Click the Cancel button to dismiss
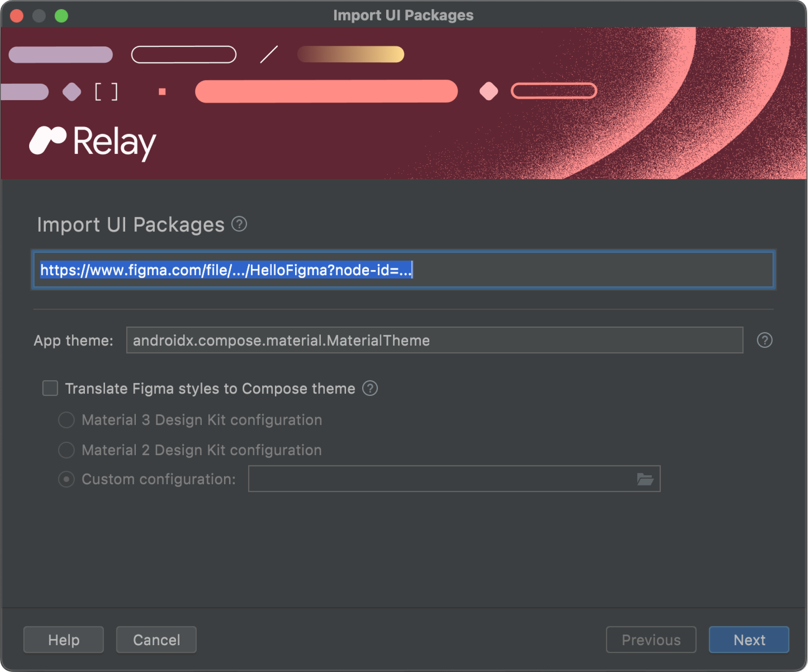Screen dimensions: 808x672 click(x=158, y=639)
